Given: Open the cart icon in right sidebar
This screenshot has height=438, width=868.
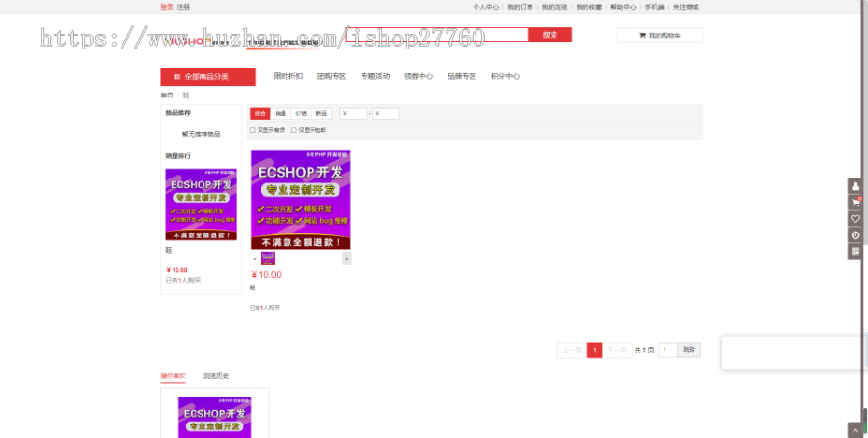Looking at the screenshot, I should [855, 203].
